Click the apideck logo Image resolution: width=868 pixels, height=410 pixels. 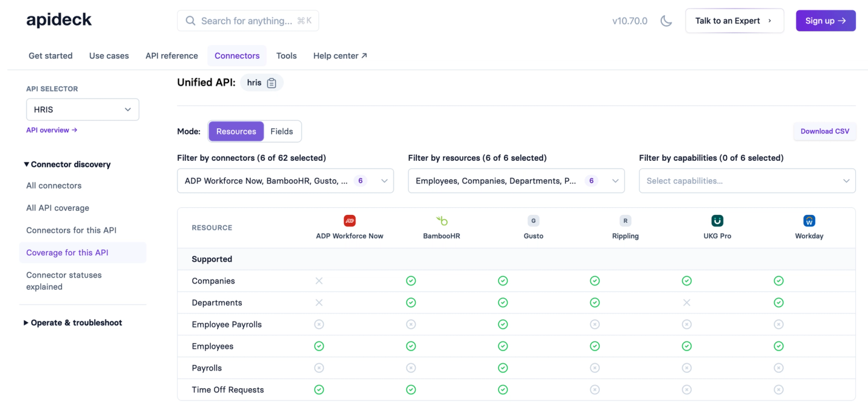pos(59,20)
